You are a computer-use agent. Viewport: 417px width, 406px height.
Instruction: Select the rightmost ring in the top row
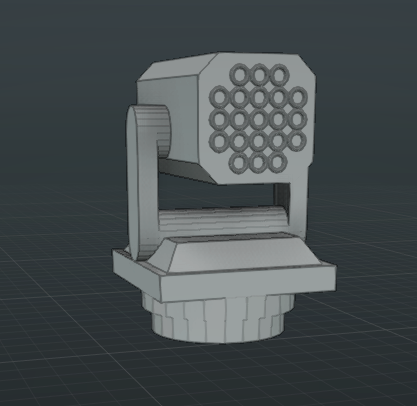click(279, 75)
